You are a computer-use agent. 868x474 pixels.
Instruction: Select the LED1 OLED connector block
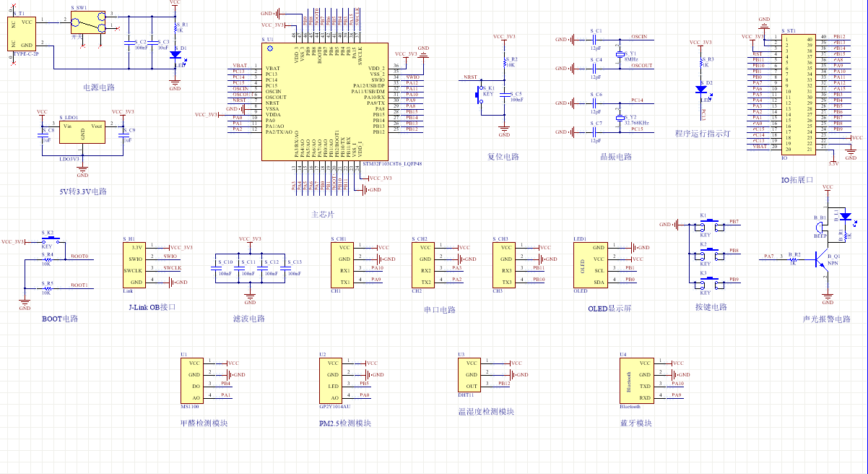[590, 265]
